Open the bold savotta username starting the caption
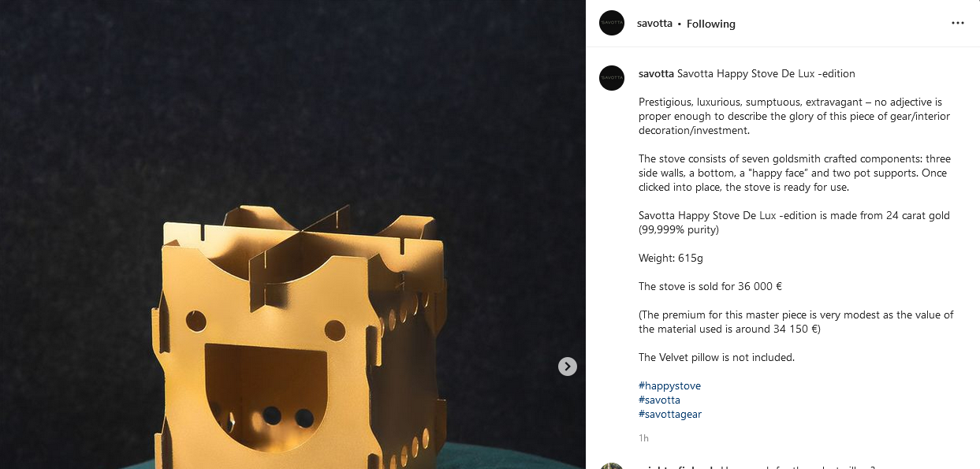This screenshot has width=980, height=469. (x=656, y=73)
